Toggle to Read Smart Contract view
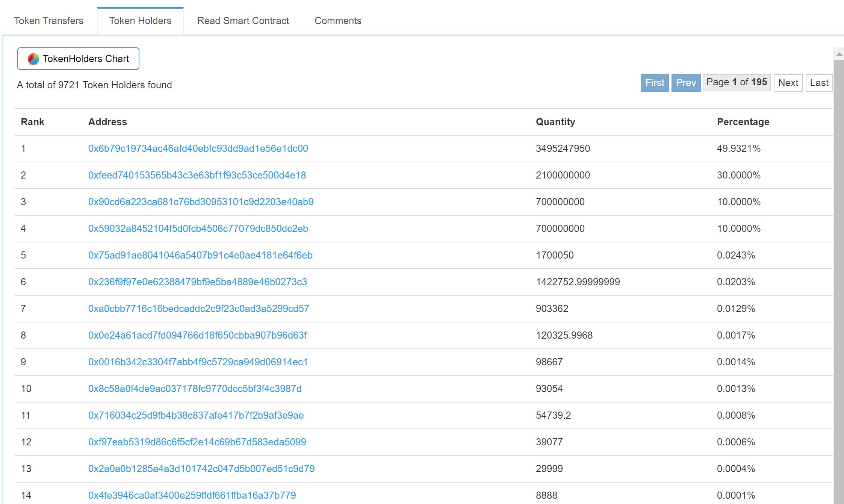844x504 pixels. [x=243, y=20]
